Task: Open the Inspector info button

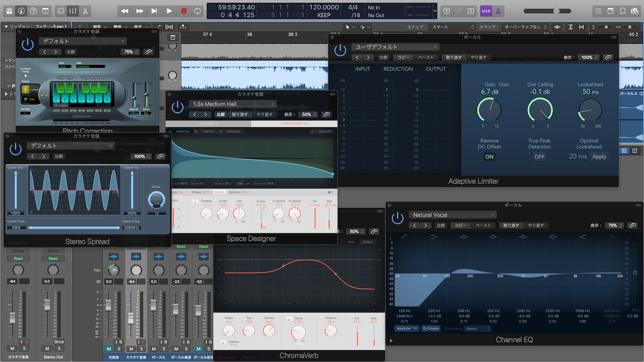Action: [x=21, y=11]
